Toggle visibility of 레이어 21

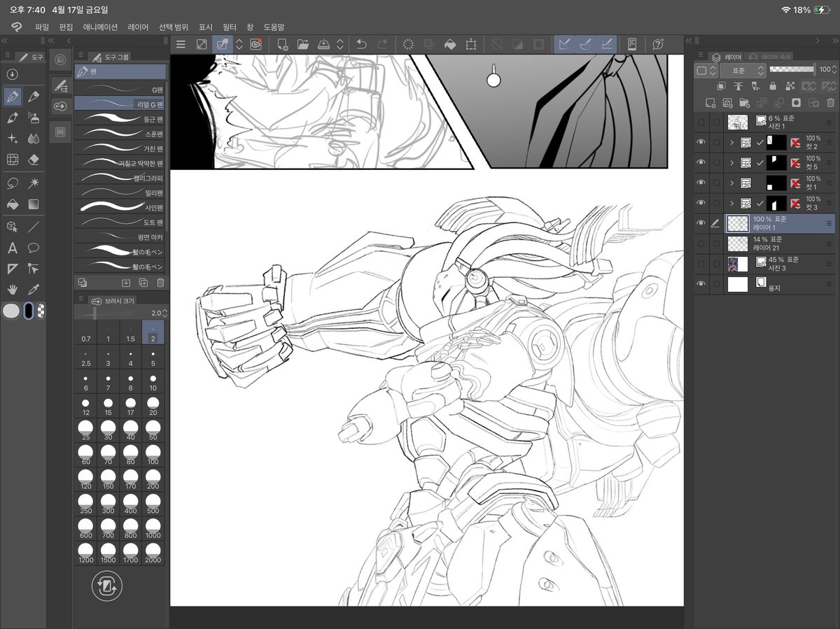[701, 243]
